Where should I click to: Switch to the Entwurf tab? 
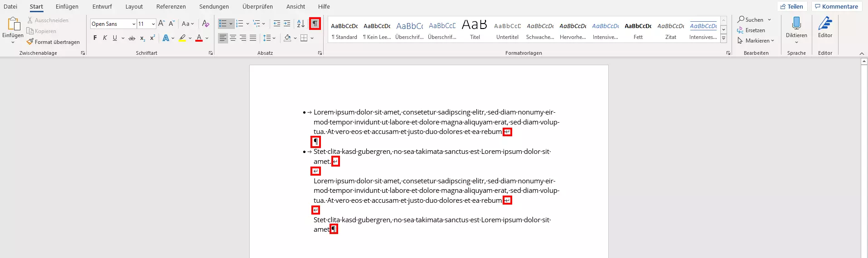[x=102, y=6]
